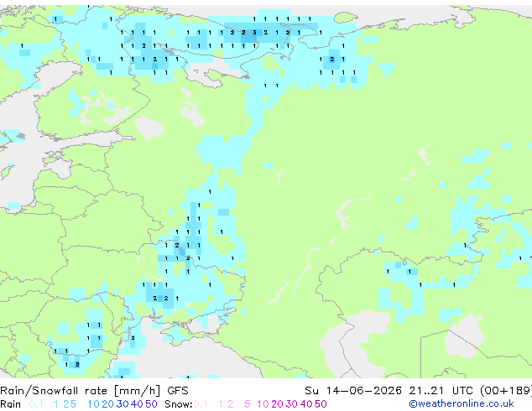Select the Rain legend 50 value
The width and height of the screenshot is (532, 411).
151,404
